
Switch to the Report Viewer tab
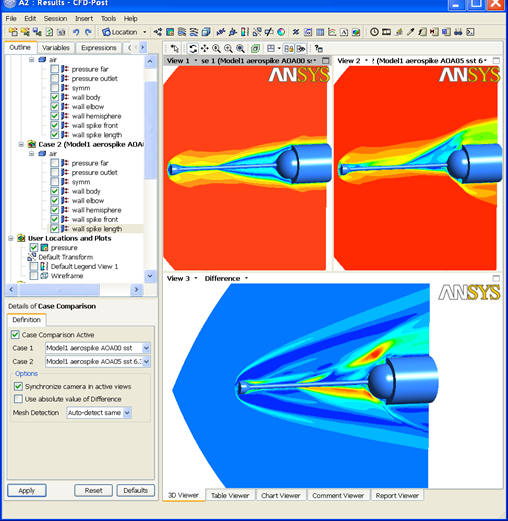click(397, 496)
